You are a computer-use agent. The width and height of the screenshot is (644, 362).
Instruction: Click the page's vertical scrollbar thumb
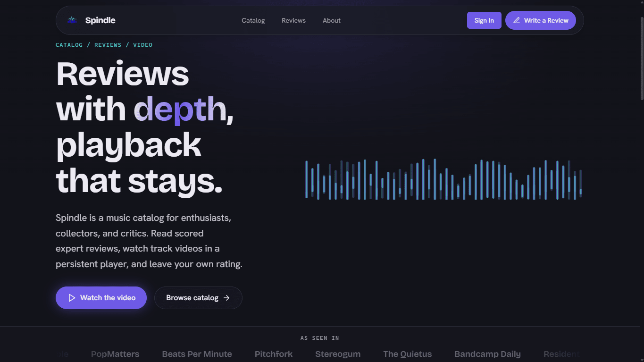[642, 58]
